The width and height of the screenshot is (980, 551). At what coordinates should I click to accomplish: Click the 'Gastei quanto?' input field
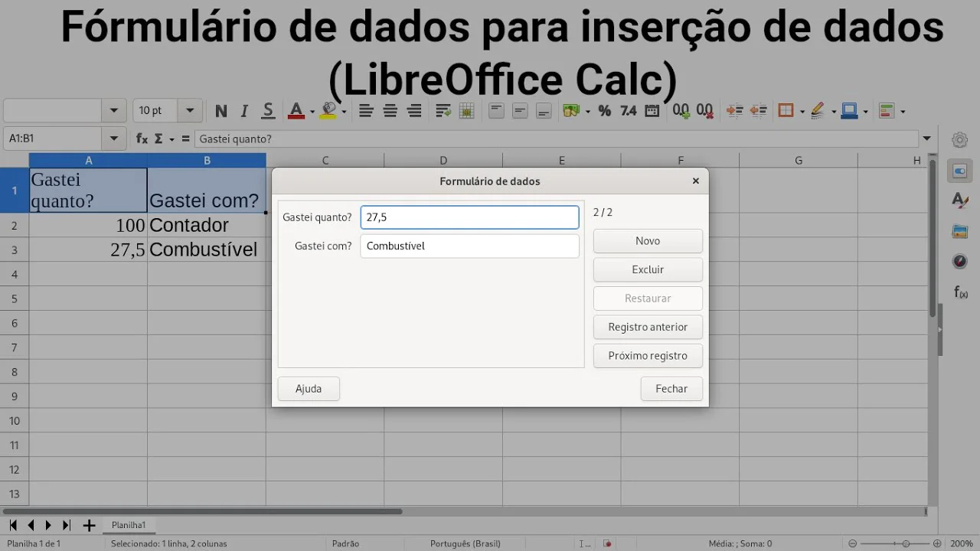point(469,217)
